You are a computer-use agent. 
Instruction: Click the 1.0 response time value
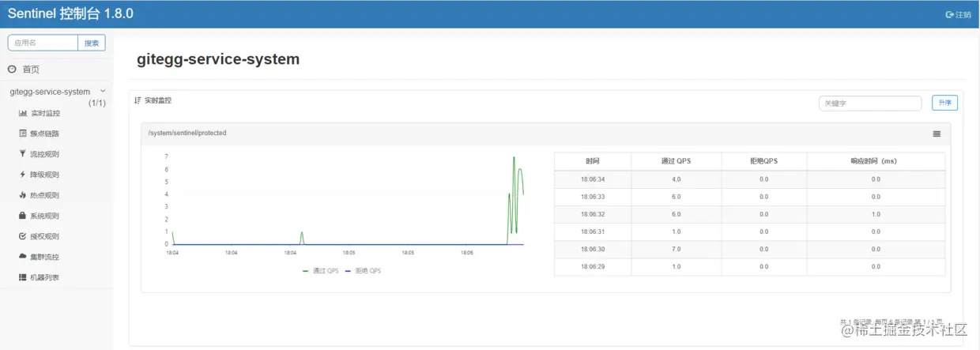(876, 214)
